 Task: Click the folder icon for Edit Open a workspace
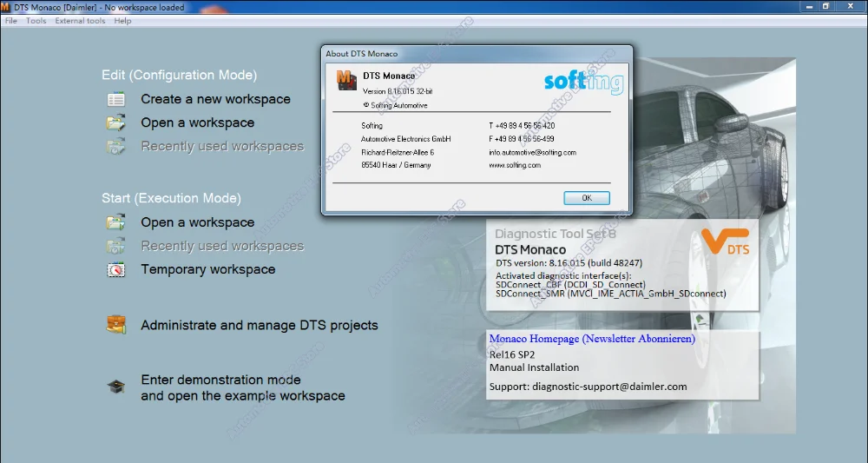(x=116, y=122)
